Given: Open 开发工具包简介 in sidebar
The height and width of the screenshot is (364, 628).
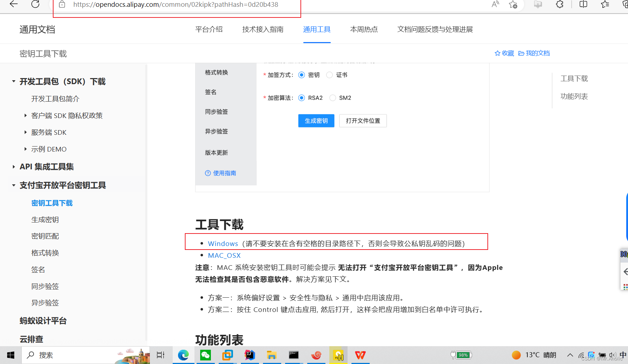Looking at the screenshot, I should 55,99.
